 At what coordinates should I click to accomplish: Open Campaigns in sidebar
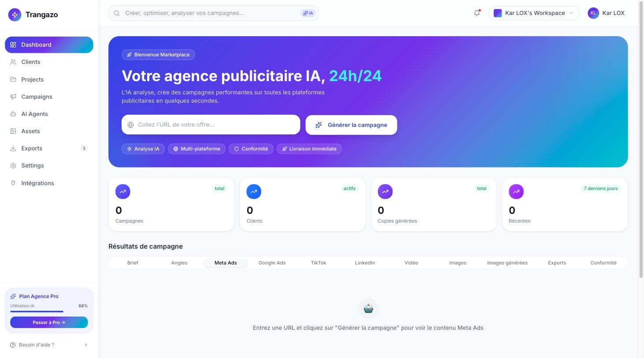pos(49,97)
